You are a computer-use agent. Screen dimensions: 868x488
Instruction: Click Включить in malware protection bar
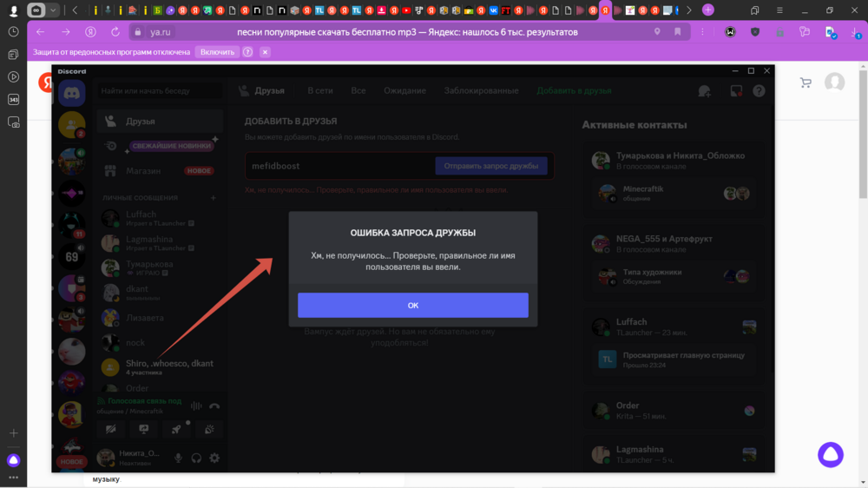pos(218,52)
